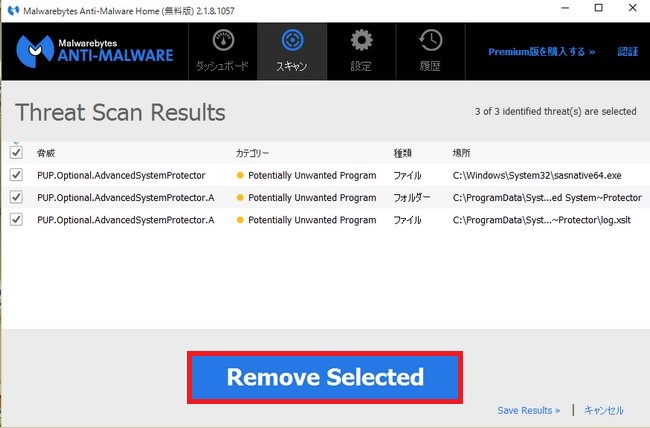The image size is (650, 428).
Task: Click the Save Results link
Action: [x=529, y=410]
